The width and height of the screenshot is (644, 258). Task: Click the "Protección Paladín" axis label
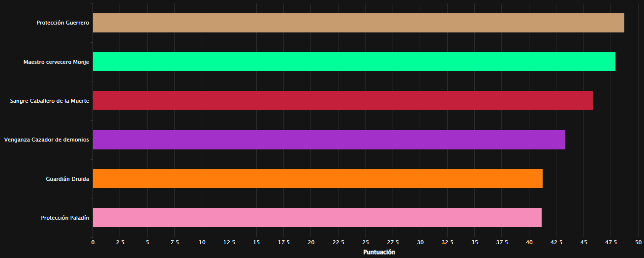point(65,218)
